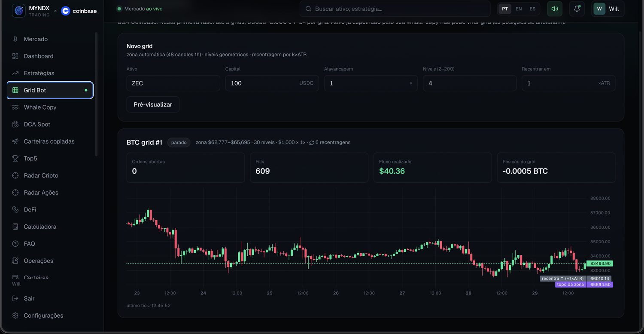Click the topo da zona price marker

[x=584, y=285]
